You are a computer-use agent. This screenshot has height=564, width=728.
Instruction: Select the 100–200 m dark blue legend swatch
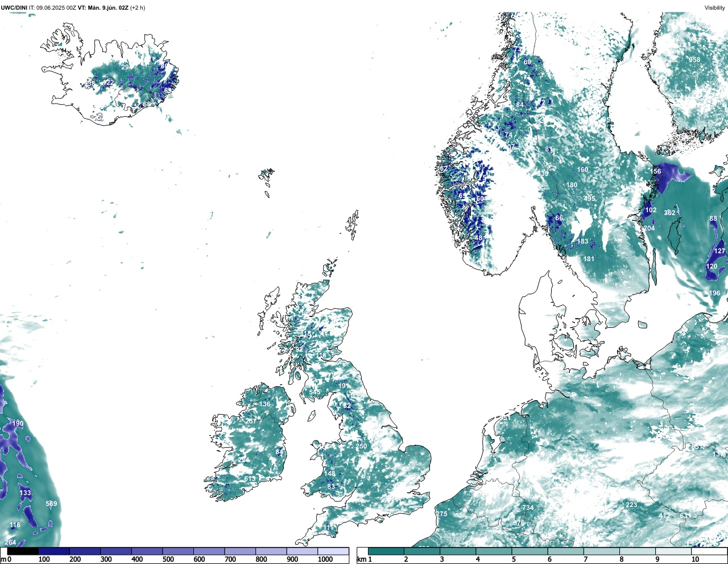[54, 551]
